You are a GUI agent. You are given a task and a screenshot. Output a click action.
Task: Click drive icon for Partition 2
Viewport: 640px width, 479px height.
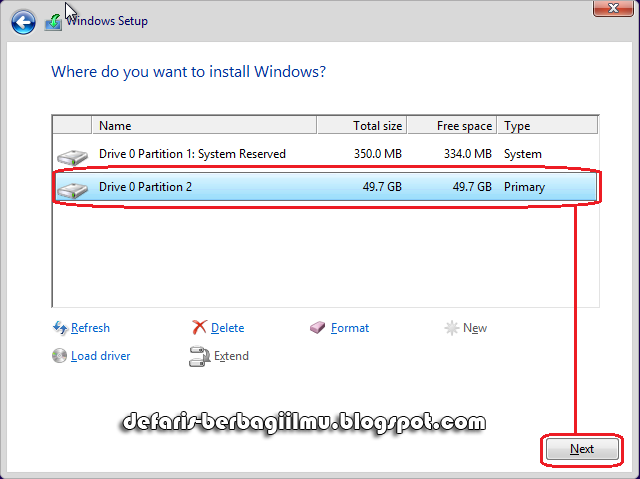[72, 188]
